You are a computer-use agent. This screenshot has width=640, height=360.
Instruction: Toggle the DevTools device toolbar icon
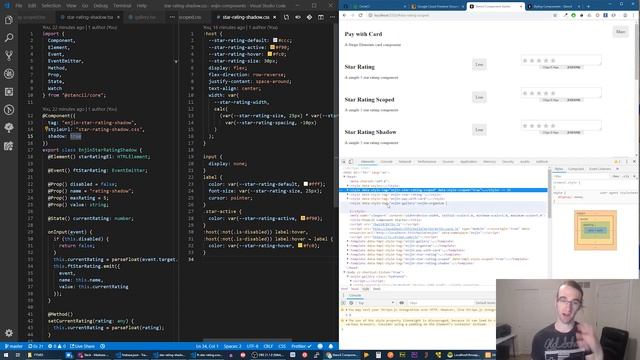[351, 162]
